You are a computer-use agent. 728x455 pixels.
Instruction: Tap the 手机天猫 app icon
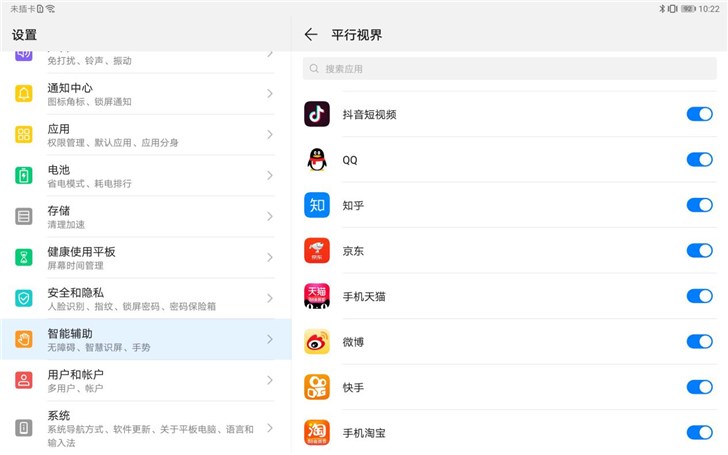[317, 296]
